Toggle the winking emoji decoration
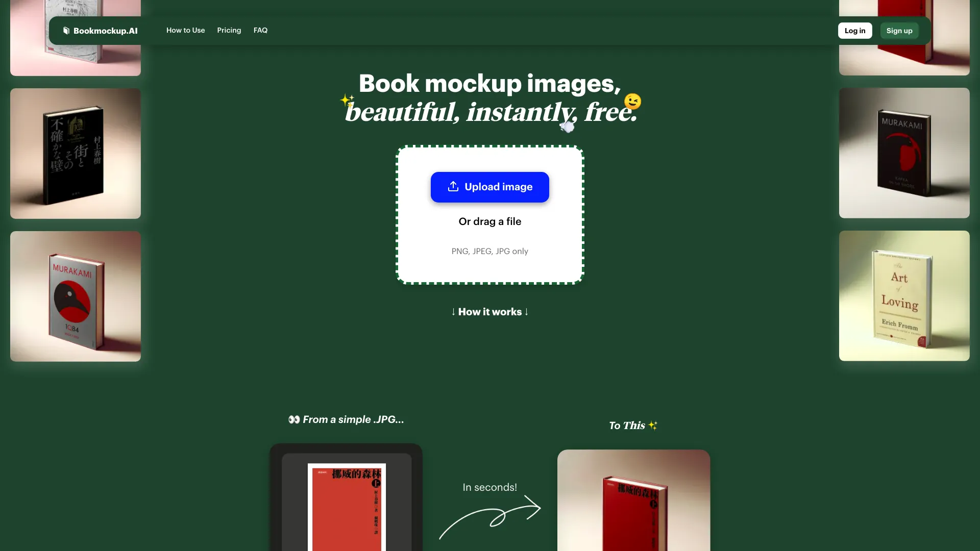 click(x=632, y=102)
